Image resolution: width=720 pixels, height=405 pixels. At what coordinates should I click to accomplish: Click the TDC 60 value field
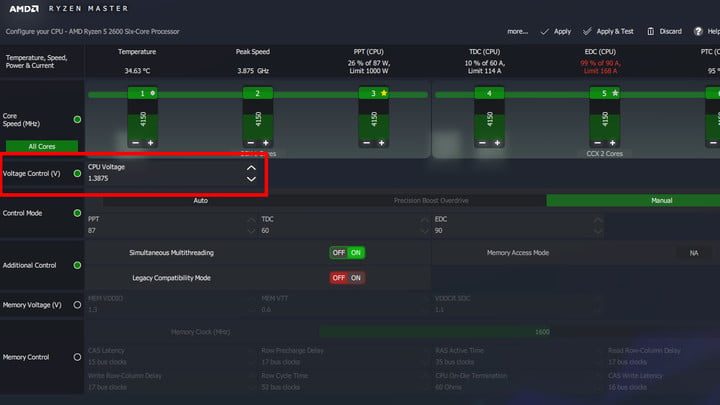point(265,231)
